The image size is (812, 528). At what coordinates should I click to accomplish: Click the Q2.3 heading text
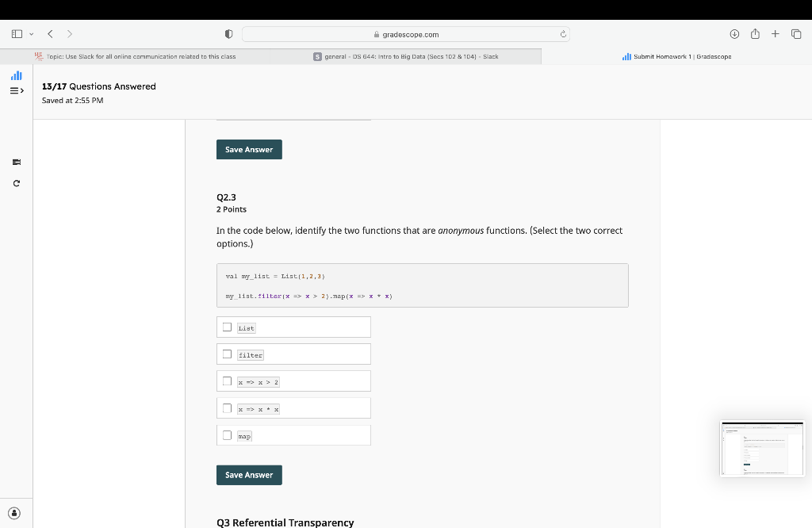pyautogui.click(x=226, y=197)
